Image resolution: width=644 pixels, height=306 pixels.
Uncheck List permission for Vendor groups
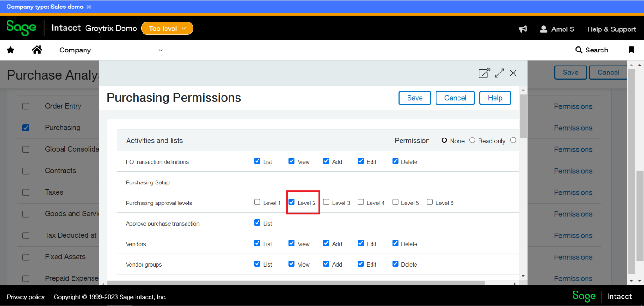[257, 264]
